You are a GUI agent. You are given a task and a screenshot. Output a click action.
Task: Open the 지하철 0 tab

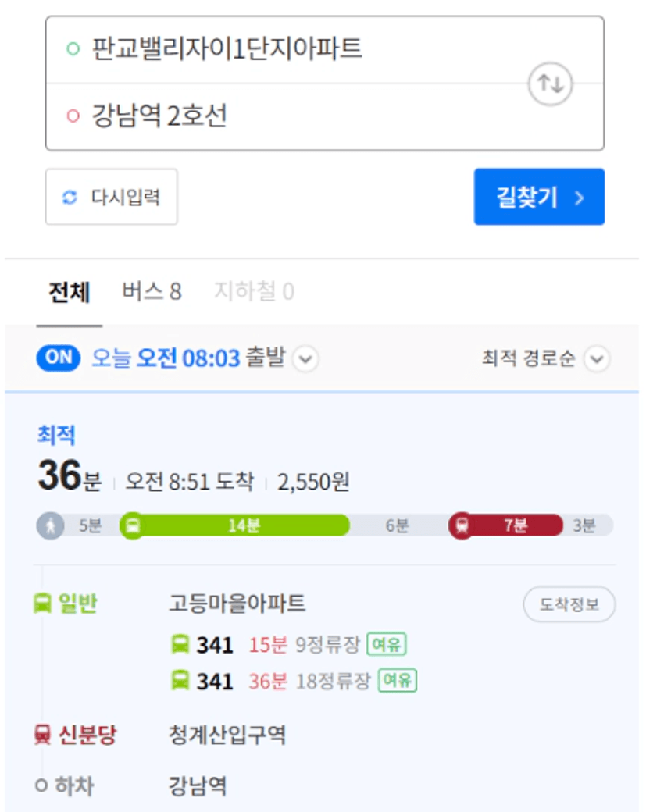point(254,292)
